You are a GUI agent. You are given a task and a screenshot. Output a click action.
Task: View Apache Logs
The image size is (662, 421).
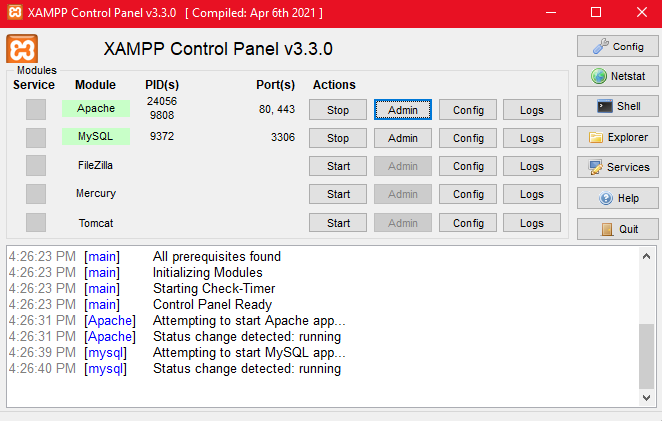(x=532, y=110)
